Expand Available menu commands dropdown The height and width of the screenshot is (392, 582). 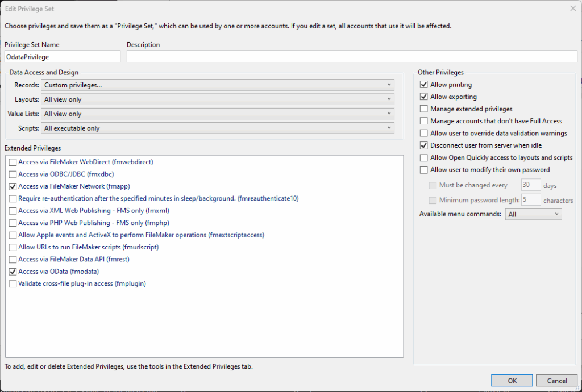[x=533, y=214]
